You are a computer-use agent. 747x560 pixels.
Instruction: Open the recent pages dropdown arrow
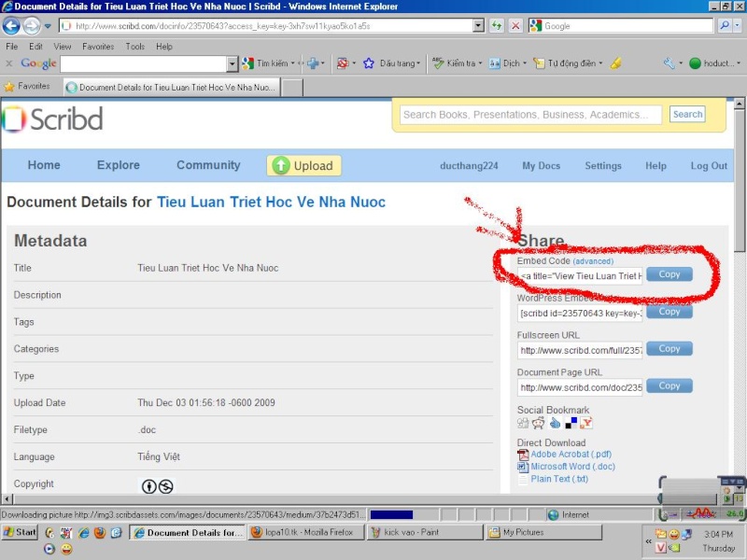point(48,26)
